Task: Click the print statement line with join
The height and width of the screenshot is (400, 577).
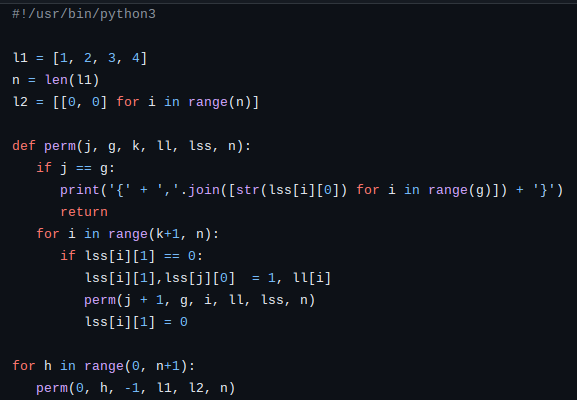Action: (312, 190)
